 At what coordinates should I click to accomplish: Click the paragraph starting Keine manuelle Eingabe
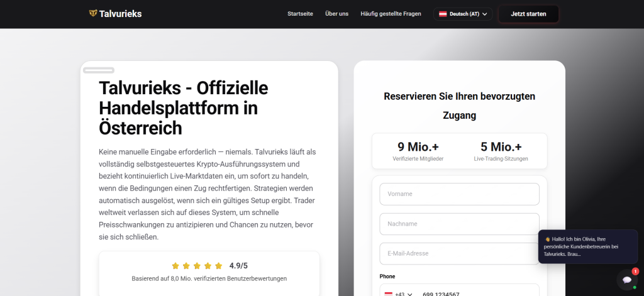pyautogui.click(x=209, y=195)
